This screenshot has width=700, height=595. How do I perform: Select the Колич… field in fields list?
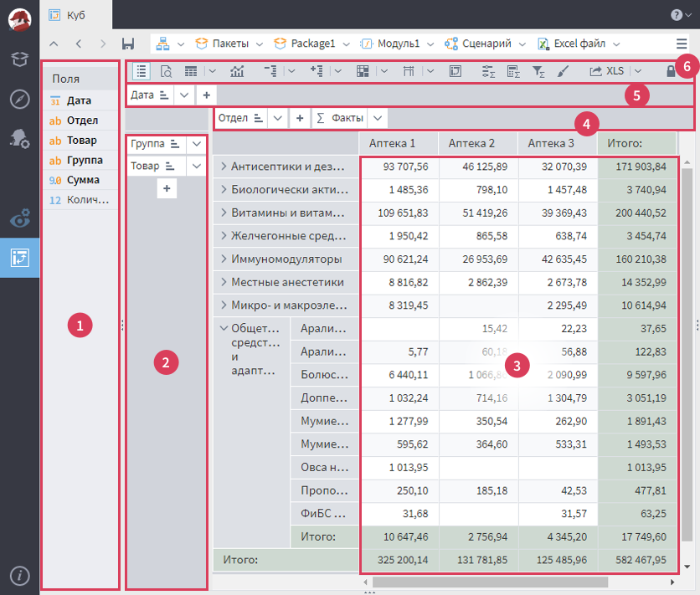[x=80, y=200]
